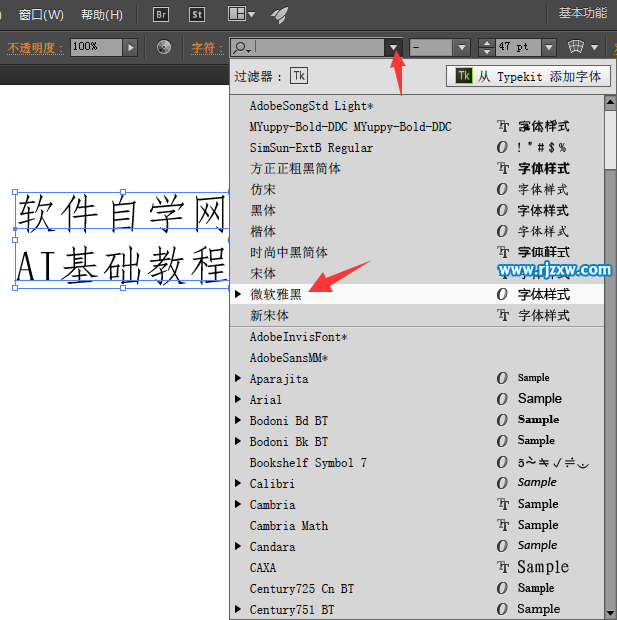Select SimSun-ExtB Regular font
Screen dimensions: 617x620
pos(417,147)
